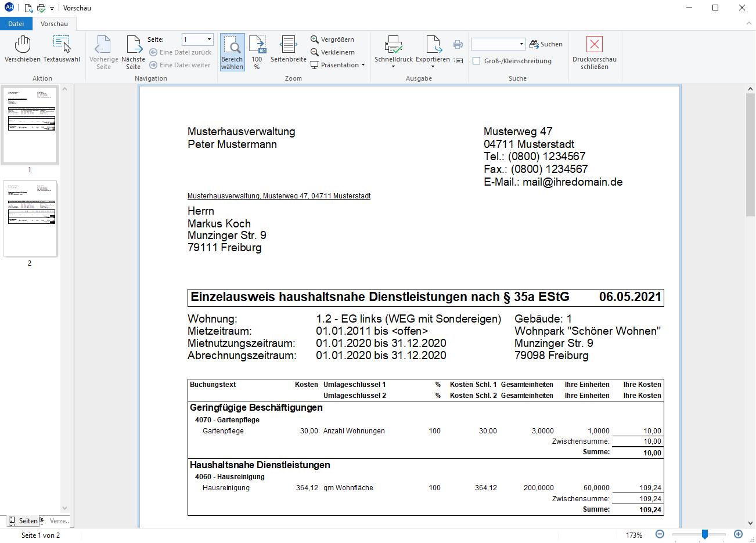
Task: Click 'qm Wohnfläche' table cell
Action: coord(348,488)
